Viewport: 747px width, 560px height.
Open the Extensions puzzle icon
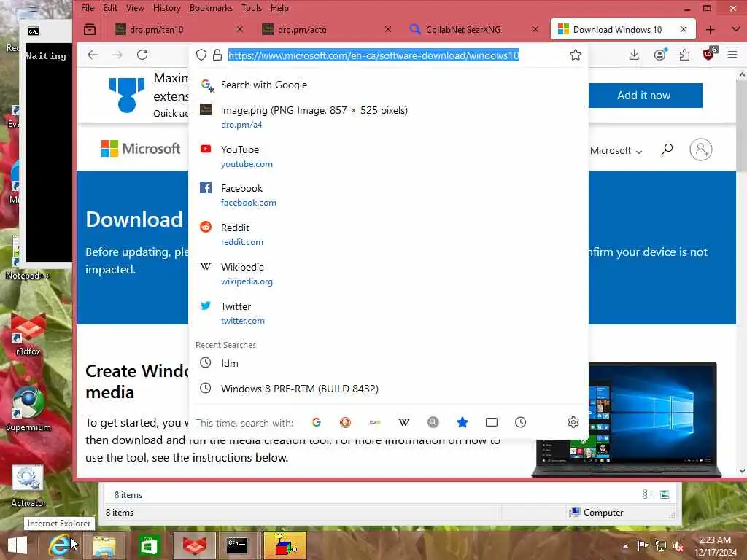684,55
